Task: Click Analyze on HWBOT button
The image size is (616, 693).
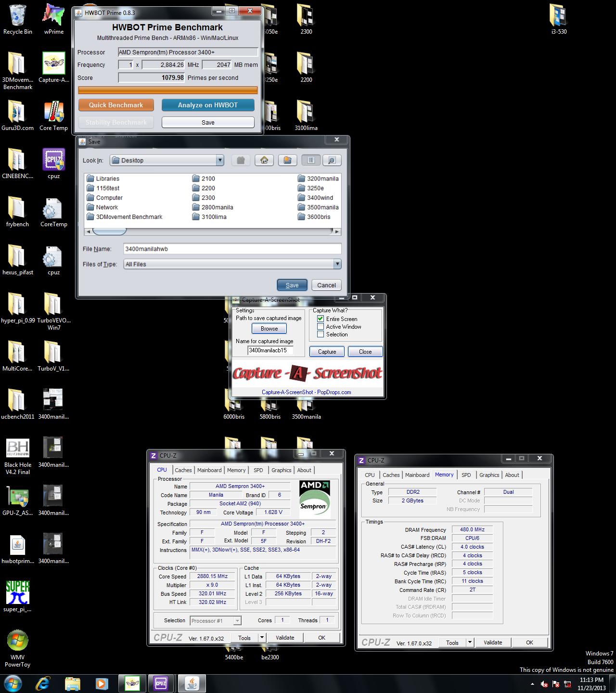Action: coord(208,105)
